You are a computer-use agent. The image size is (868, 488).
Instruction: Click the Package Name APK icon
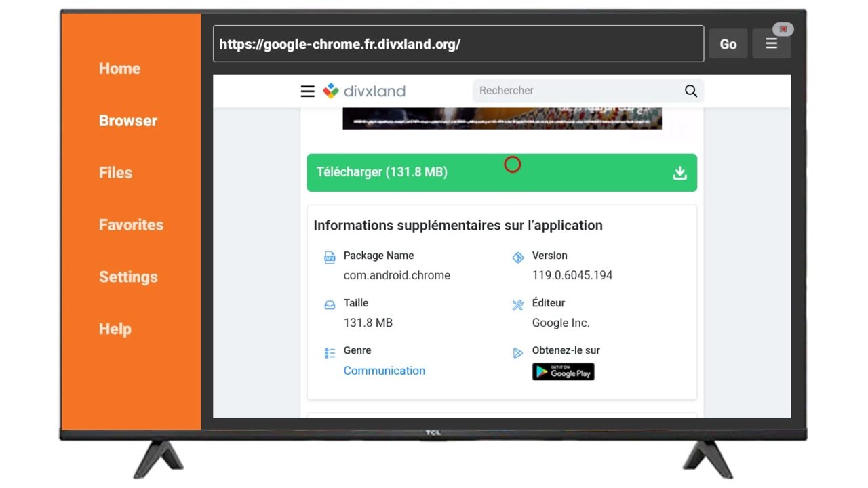point(330,258)
